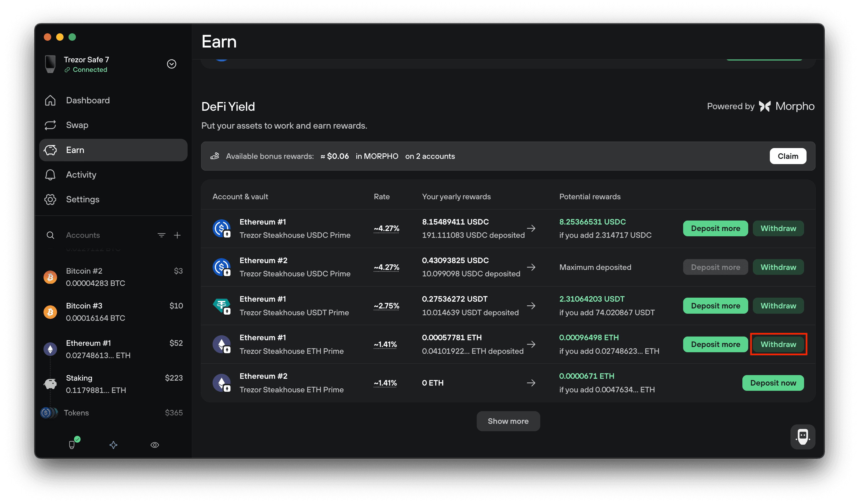Claim the MORPHO bonus rewards
This screenshot has width=859, height=504.
(x=788, y=156)
